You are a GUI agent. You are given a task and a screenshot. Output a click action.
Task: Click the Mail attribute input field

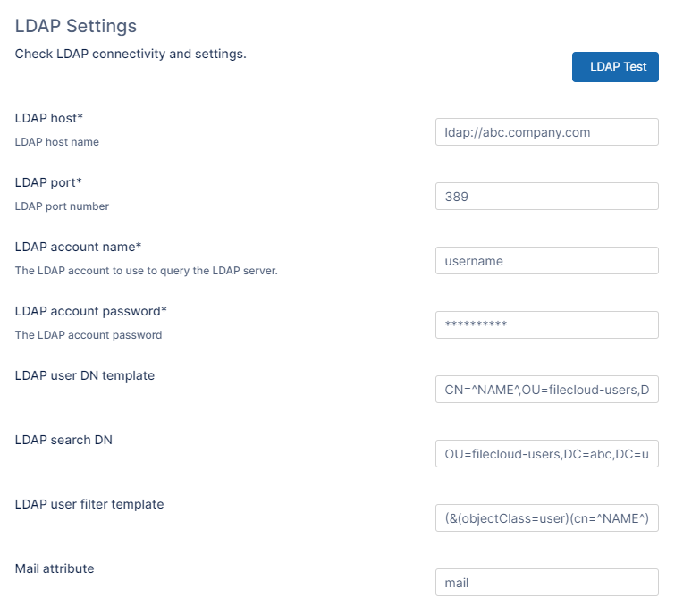[546, 583]
